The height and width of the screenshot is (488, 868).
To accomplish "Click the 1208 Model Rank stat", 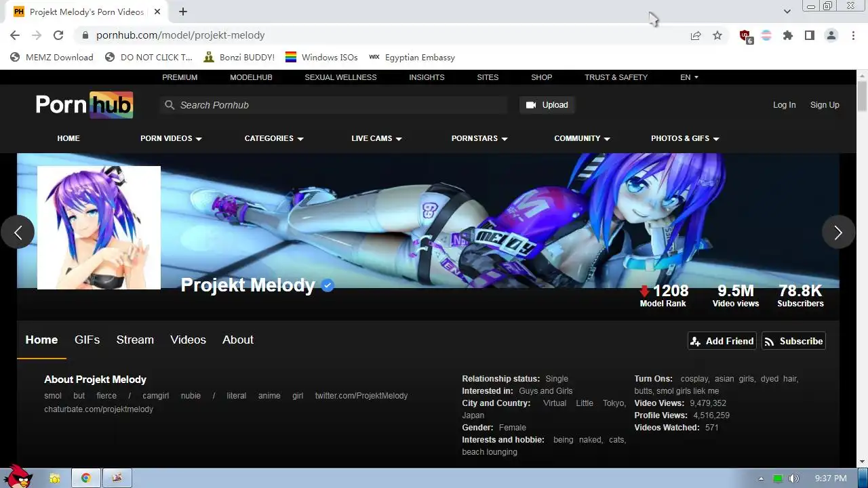I will click(x=663, y=296).
